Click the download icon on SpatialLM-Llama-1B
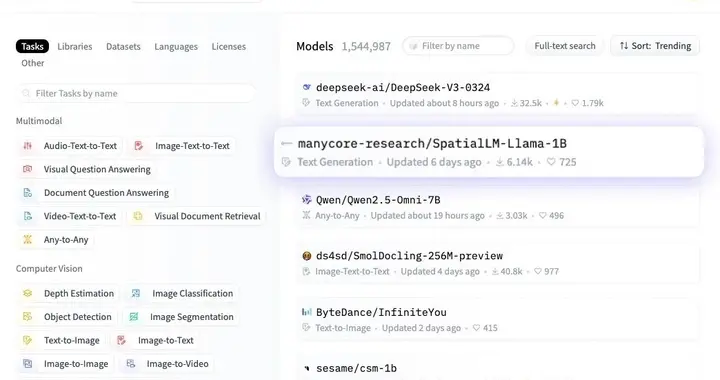This screenshot has height=380, width=720. click(x=500, y=162)
